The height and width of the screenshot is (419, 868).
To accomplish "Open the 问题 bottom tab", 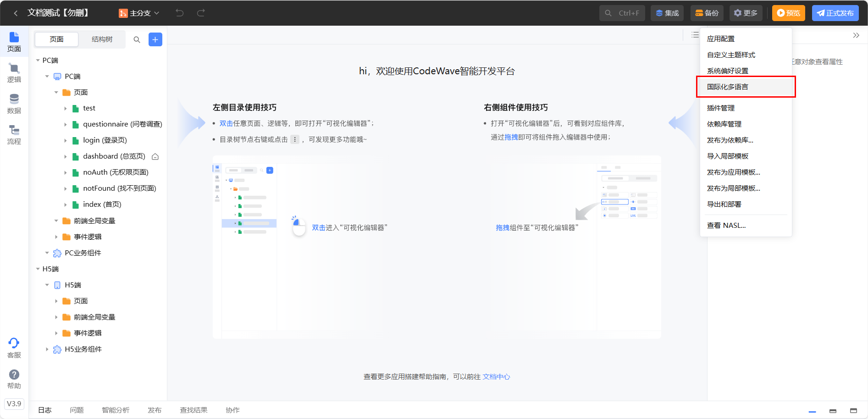I will pyautogui.click(x=77, y=410).
